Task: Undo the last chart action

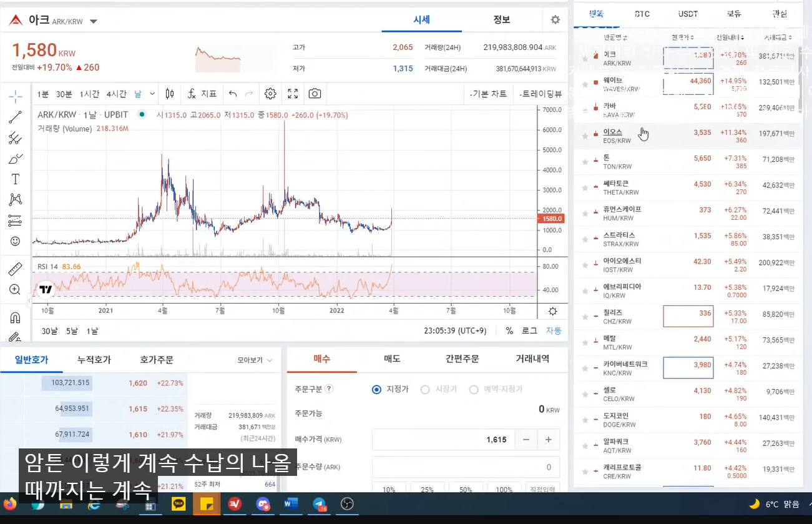Action: point(233,94)
